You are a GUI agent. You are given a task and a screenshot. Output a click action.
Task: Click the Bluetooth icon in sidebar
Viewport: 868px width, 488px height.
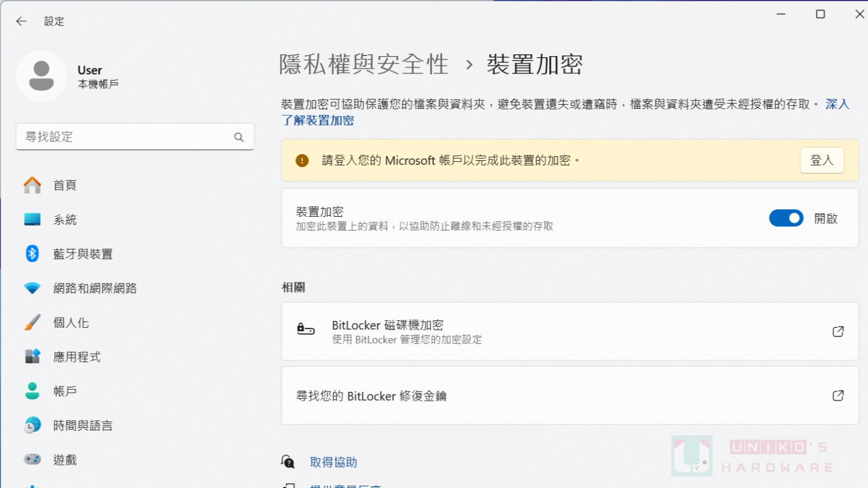[32, 253]
